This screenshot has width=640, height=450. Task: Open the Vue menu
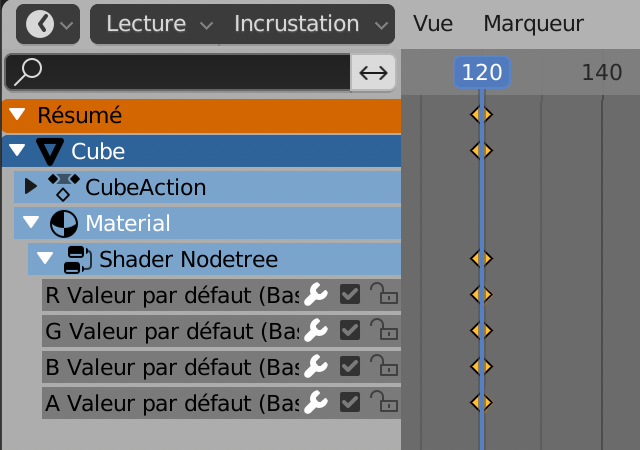[x=433, y=24]
